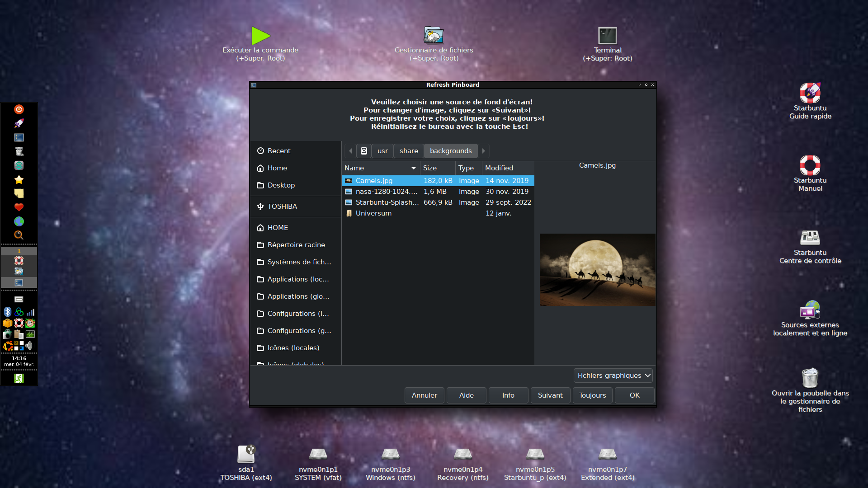Image resolution: width=868 pixels, height=488 pixels.
Task: Open the trash bin desktop icon
Action: (810, 378)
